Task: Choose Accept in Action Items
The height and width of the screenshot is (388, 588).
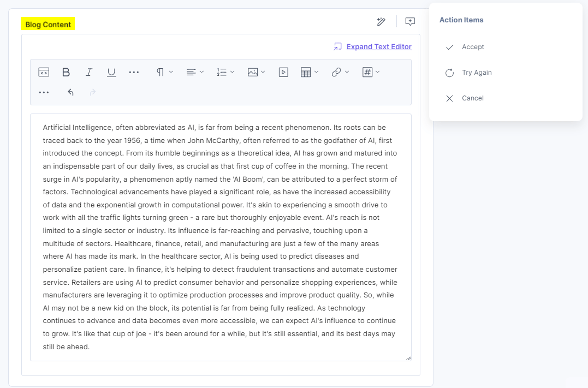Action: click(465, 47)
